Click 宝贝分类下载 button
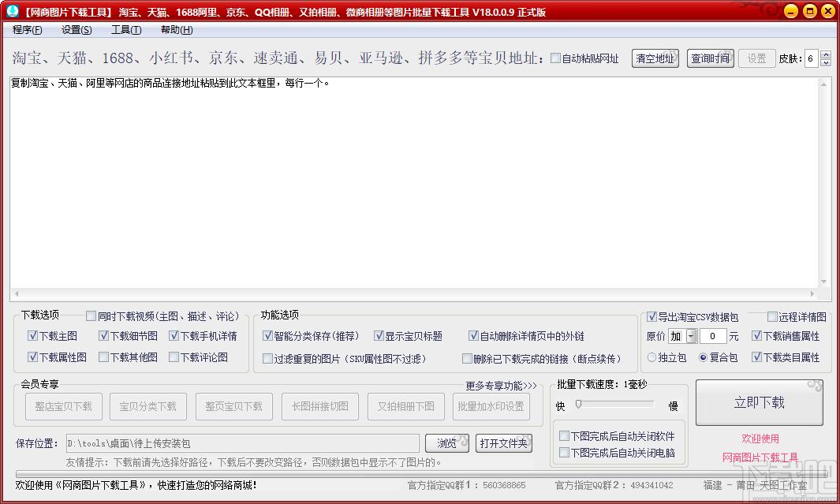Screen dimensions: 840x504 [147, 406]
